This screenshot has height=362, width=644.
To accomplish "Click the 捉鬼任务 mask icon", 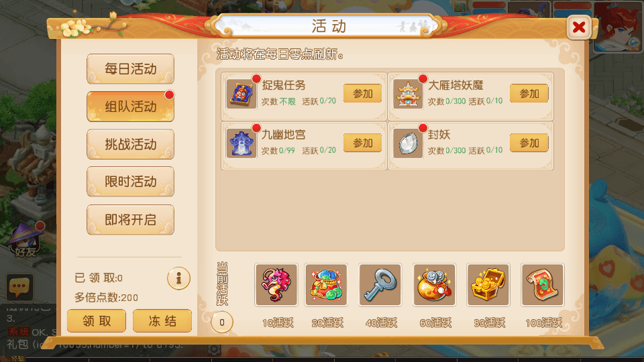I will [241, 94].
